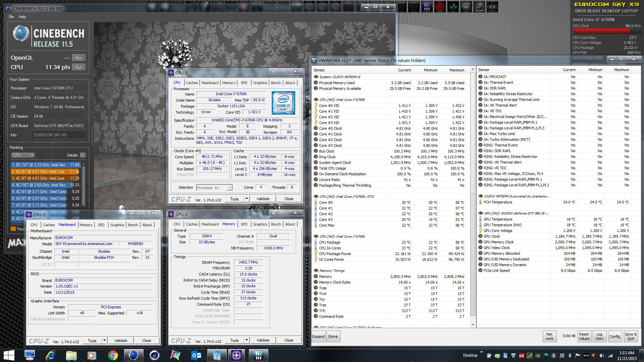Click Network button in HWiNFO
Screen dimensions: 644x362
click(x=549, y=336)
